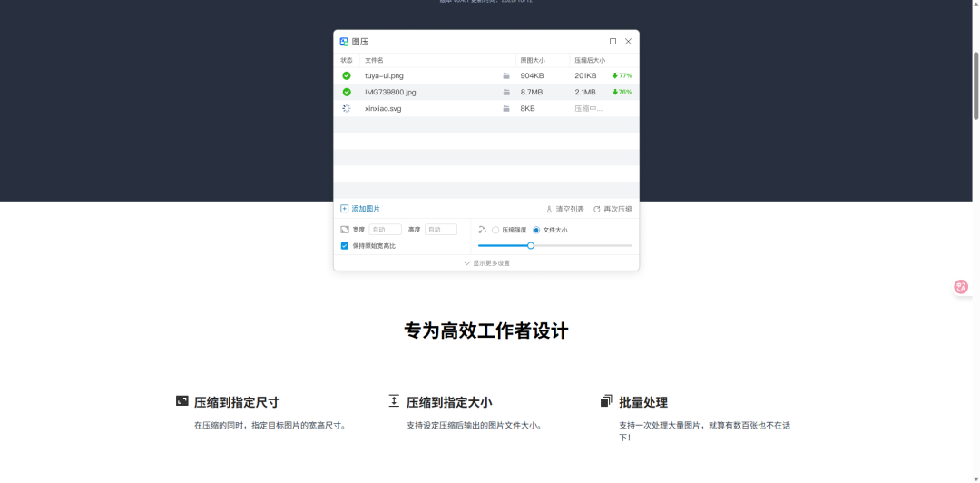Select file name tuya-ui.png
The width and height of the screenshot is (980, 483).
pyautogui.click(x=384, y=75)
